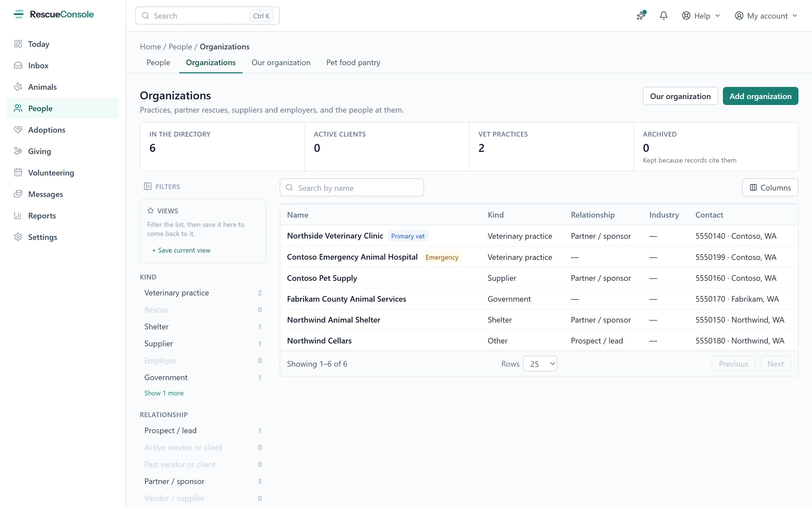The height and width of the screenshot is (508, 812).
Task: Click the Today dashboard icon
Action: point(18,44)
